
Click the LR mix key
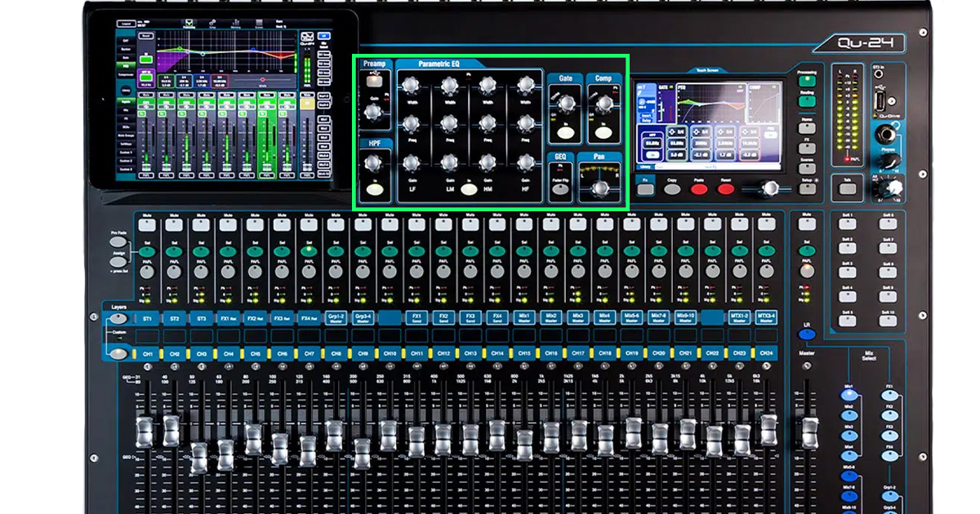(x=807, y=336)
